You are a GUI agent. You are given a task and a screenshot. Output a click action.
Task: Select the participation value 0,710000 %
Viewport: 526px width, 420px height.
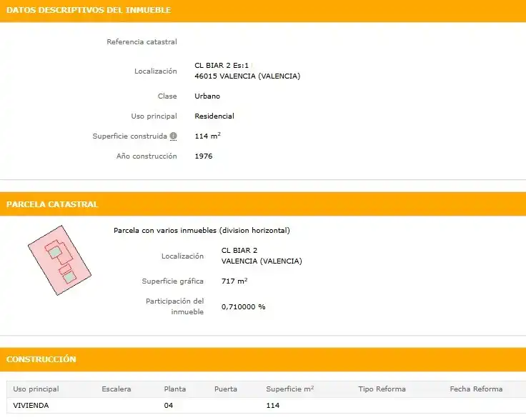[x=243, y=306]
